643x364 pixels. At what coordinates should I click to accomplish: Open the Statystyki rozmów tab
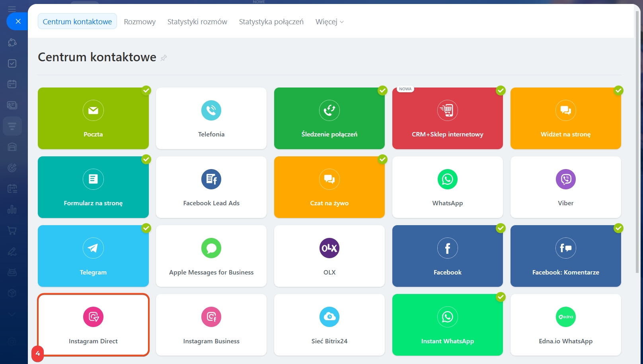click(197, 21)
